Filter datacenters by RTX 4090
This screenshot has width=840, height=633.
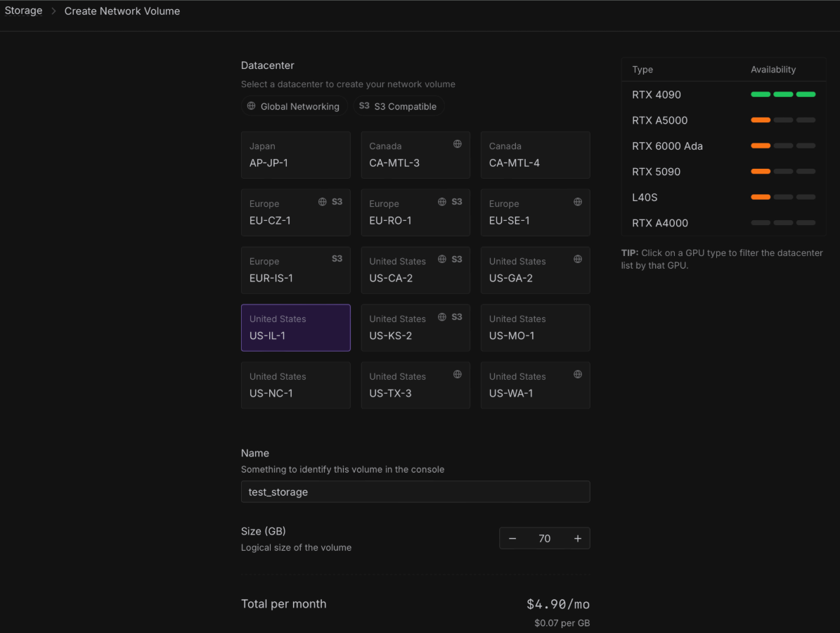coord(657,95)
